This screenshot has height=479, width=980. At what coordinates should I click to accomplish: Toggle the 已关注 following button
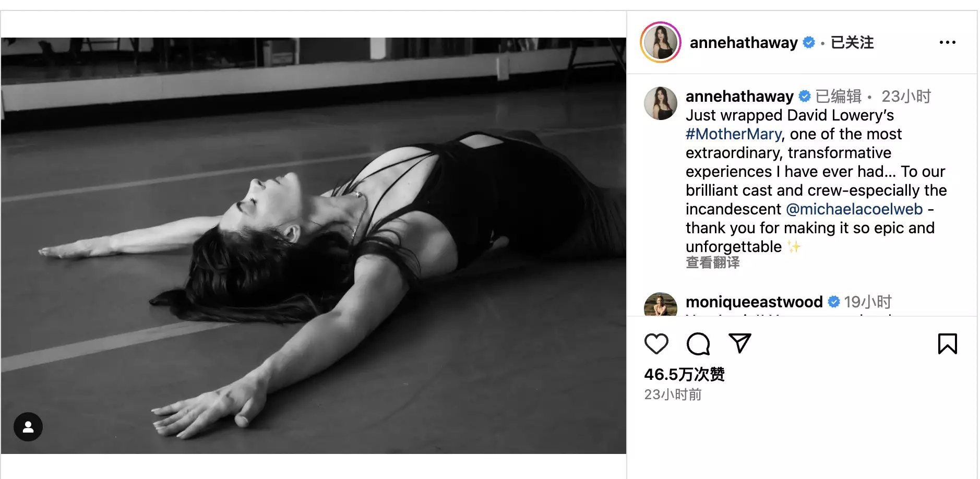tap(852, 42)
